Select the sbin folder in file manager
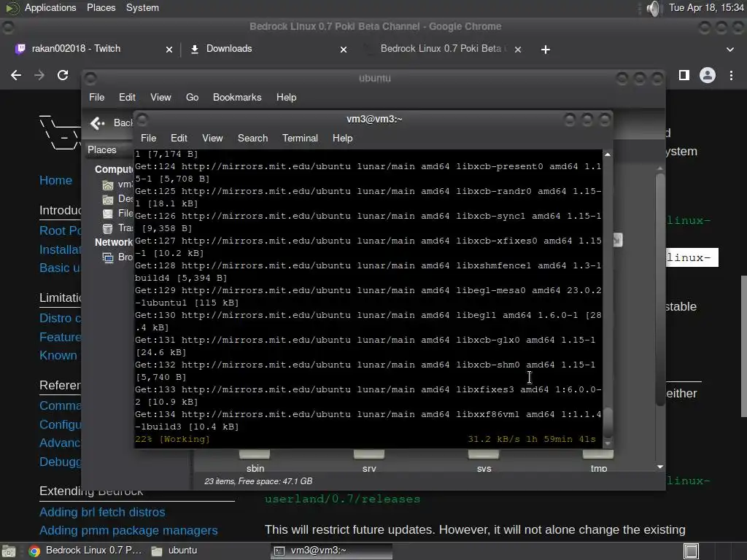This screenshot has width=747, height=560. click(x=255, y=461)
